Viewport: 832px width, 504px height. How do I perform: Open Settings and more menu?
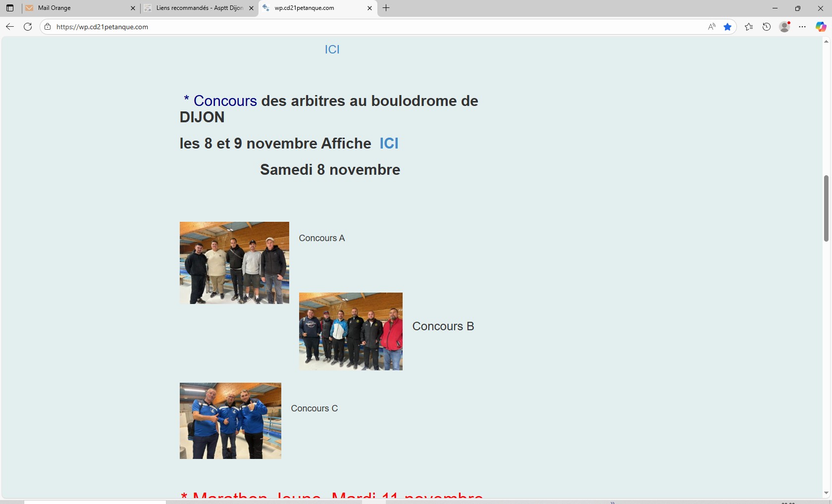coord(802,27)
